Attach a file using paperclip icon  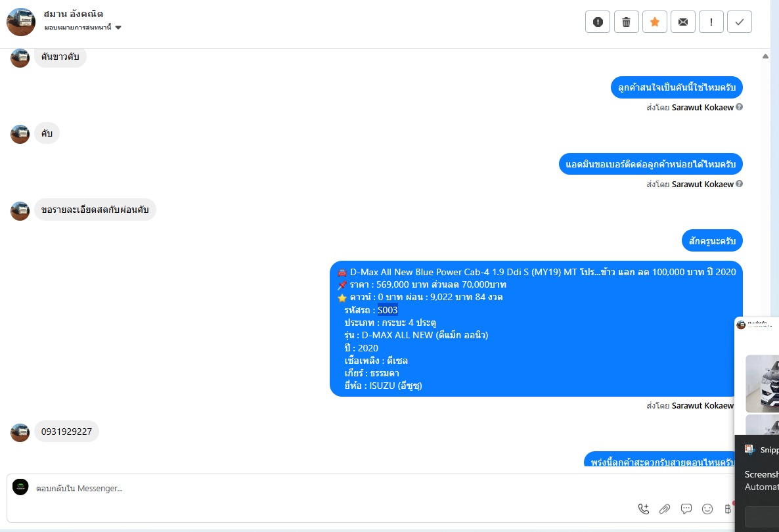[x=665, y=508]
